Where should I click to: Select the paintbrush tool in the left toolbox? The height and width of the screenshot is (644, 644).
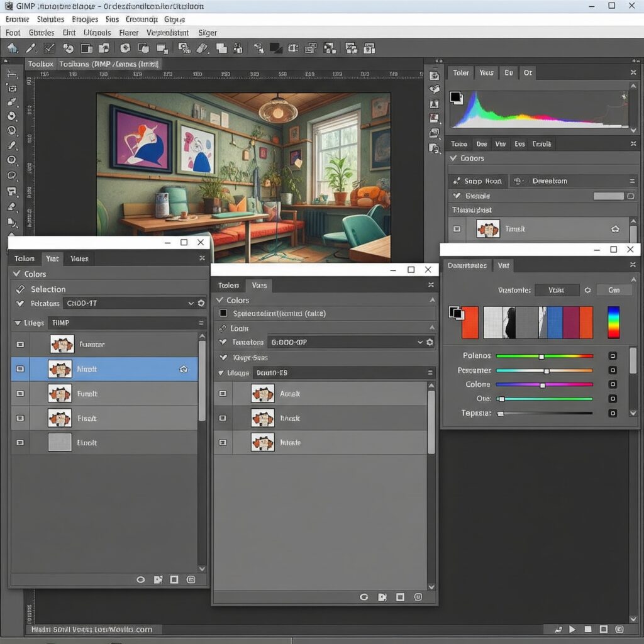click(12, 102)
